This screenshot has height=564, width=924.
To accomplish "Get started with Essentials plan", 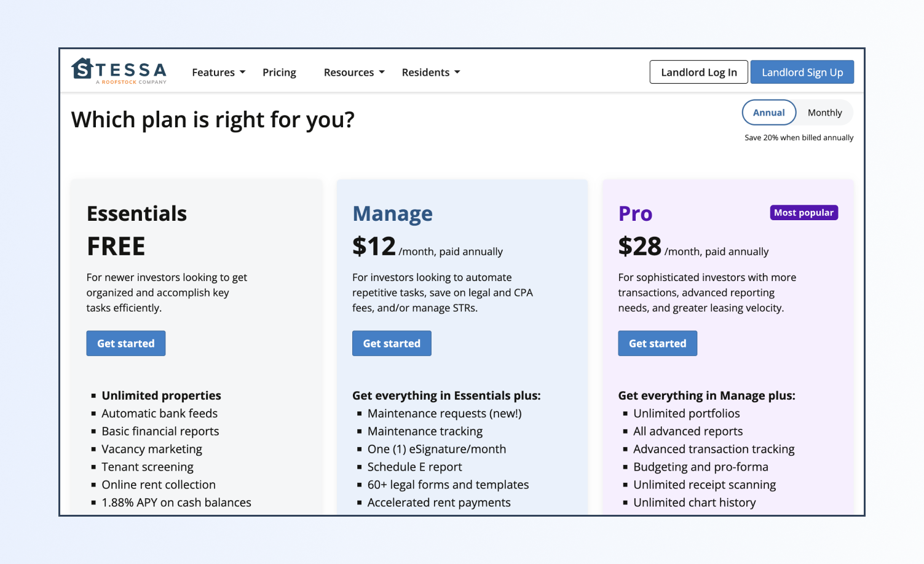I will 126,343.
